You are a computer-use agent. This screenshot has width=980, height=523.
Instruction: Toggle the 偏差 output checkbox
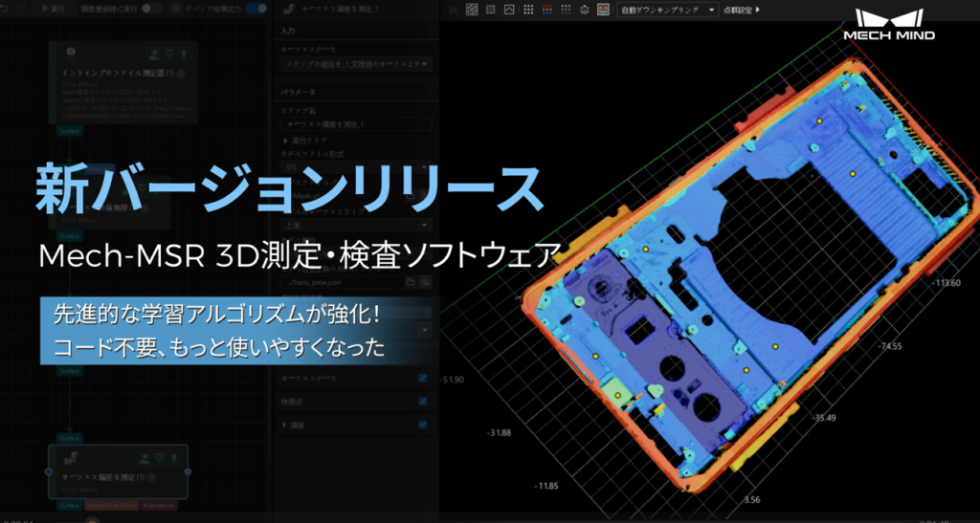(x=423, y=425)
